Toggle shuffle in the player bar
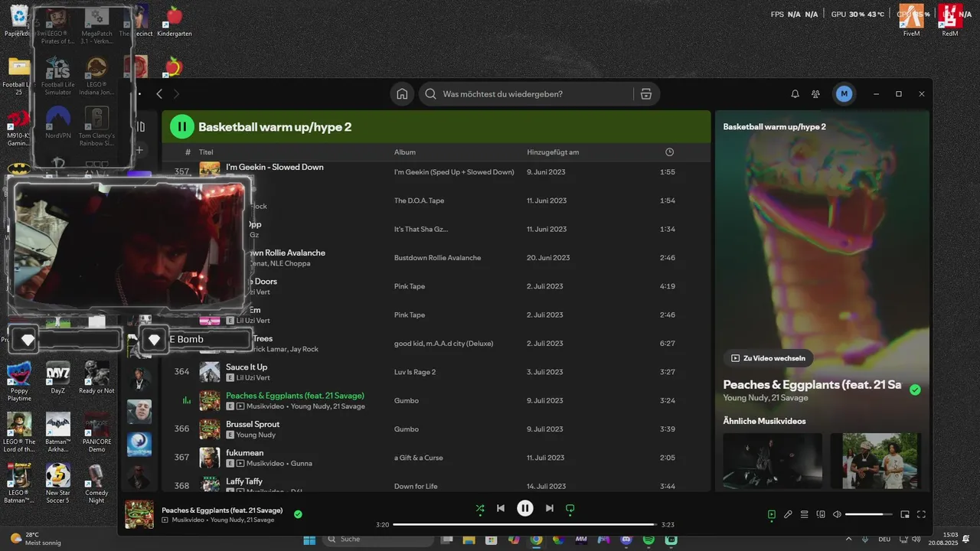 tap(480, 508)
